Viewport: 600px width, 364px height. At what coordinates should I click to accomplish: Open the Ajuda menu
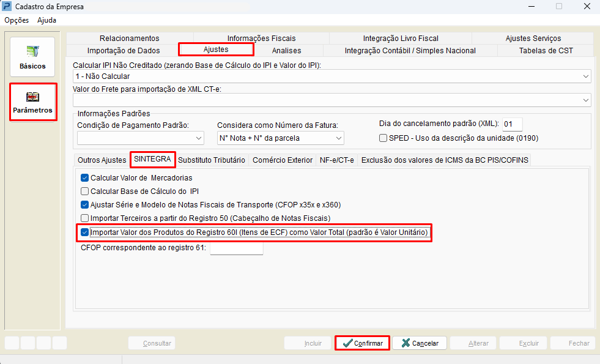46,20
